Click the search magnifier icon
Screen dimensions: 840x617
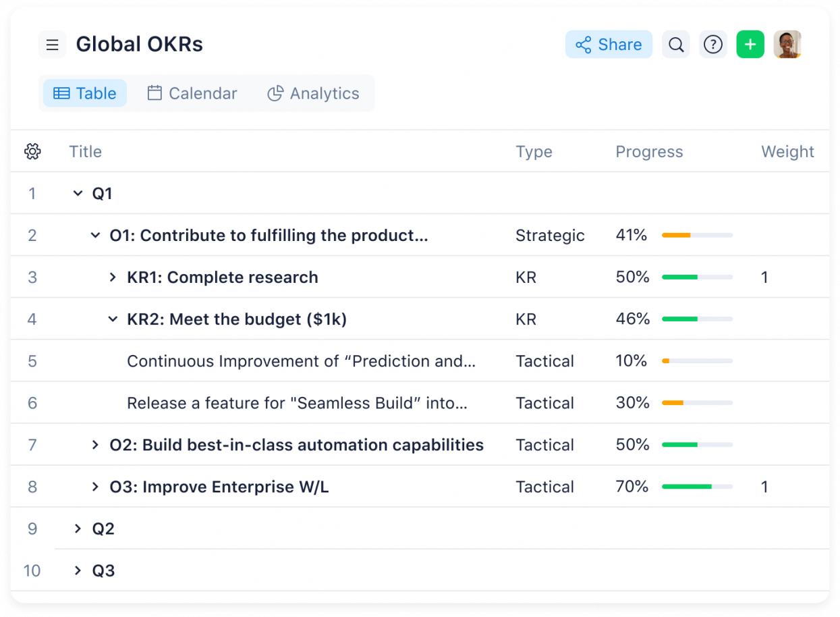click(x=675, y=45)
